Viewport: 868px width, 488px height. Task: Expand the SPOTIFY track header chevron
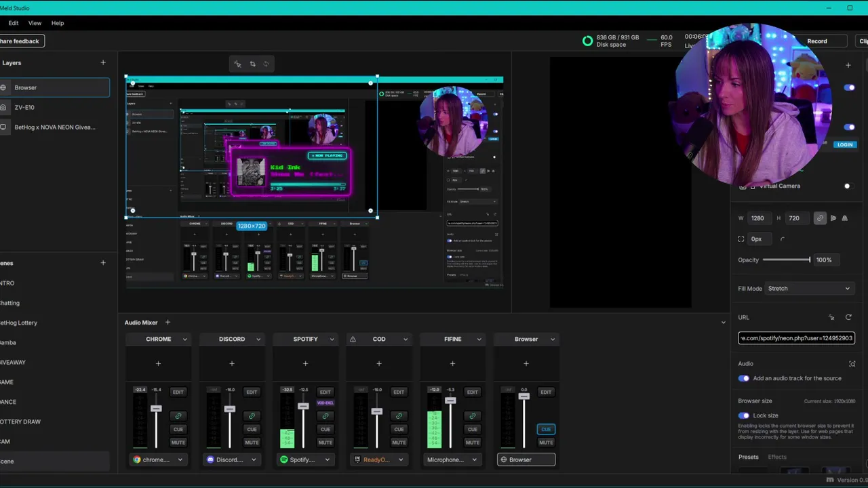332,339
